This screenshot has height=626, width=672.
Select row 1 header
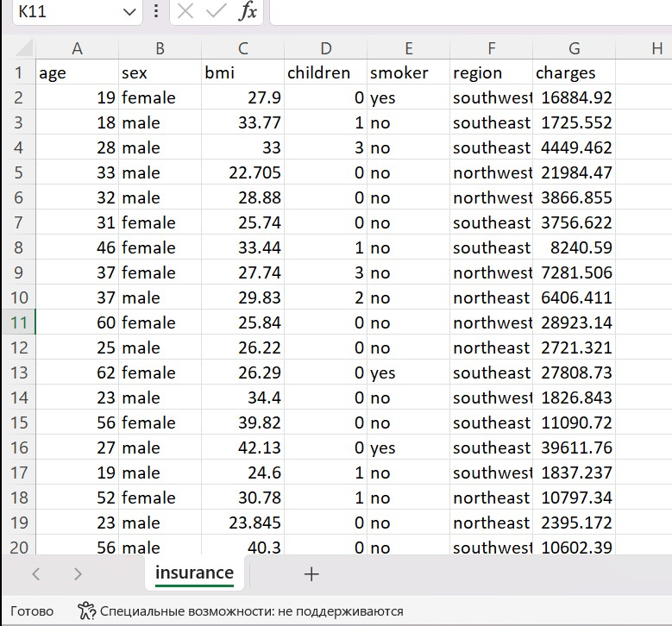coord(18,72)
